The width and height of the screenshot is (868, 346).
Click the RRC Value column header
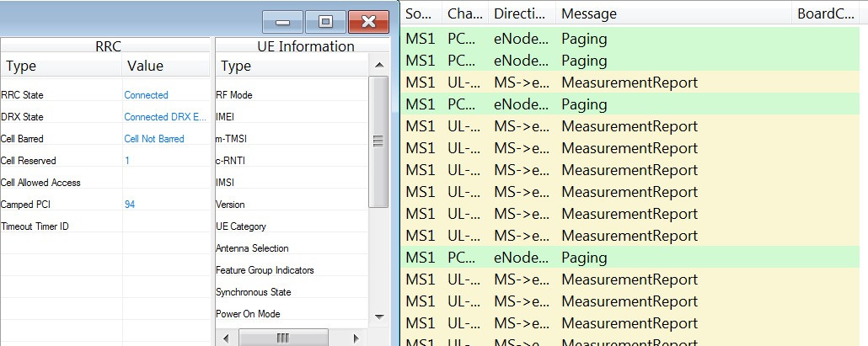point(166,67)
